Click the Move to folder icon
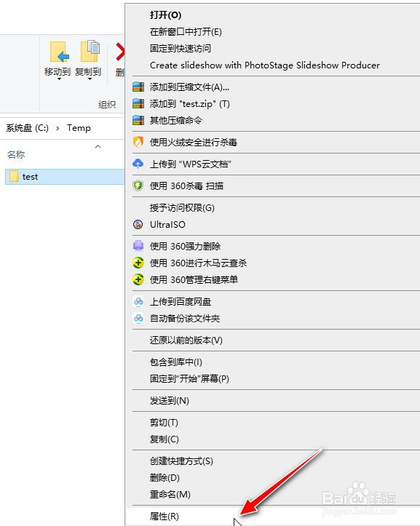 pos(60,52)
